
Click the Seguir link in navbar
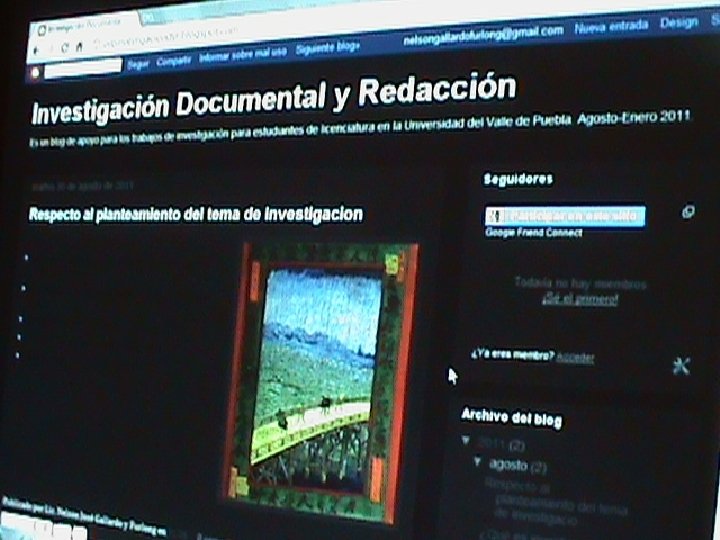138,65
